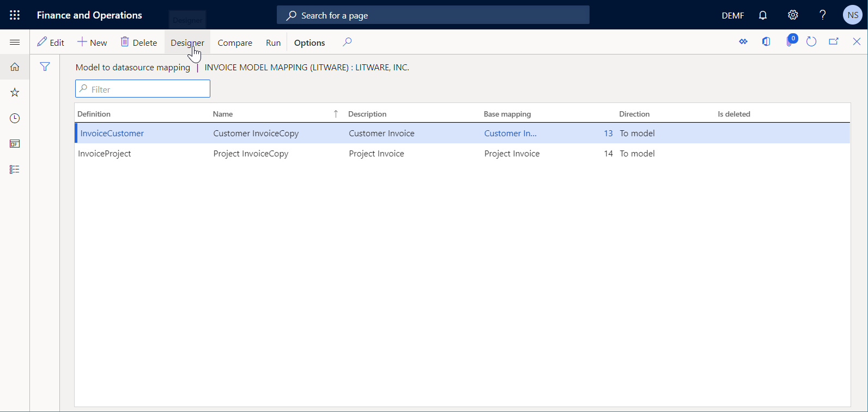Sort by Name column header
This screenshot has height=412, width=868.
223,114
